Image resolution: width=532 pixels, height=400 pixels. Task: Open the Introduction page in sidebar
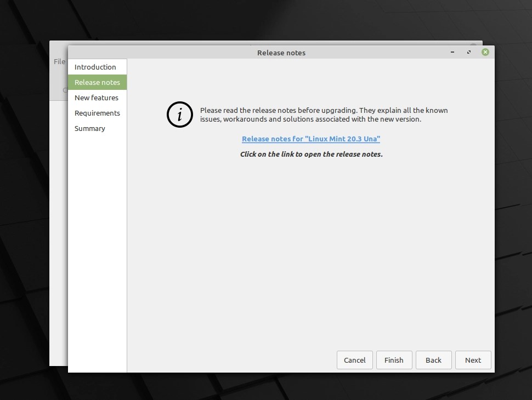tap(98, 67)
